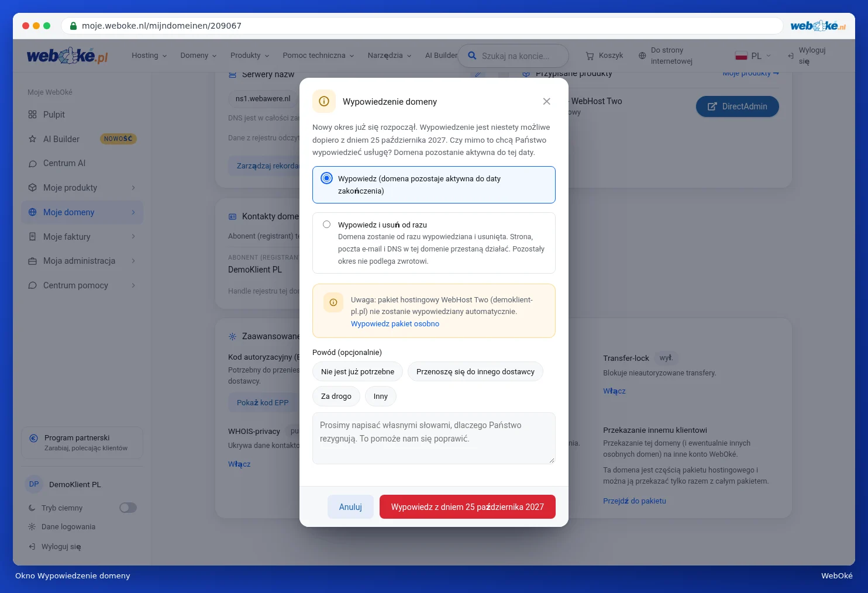Click the Szukaj na koncie search field
868x593 pixels.
pos(514,56)
